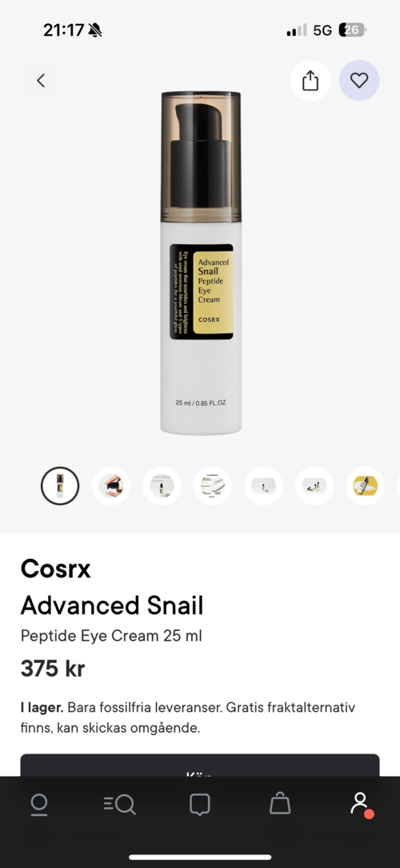The height and width of the screenshot is (868, 400).
Task: Open the search menu icon
Action: (119, 804)
